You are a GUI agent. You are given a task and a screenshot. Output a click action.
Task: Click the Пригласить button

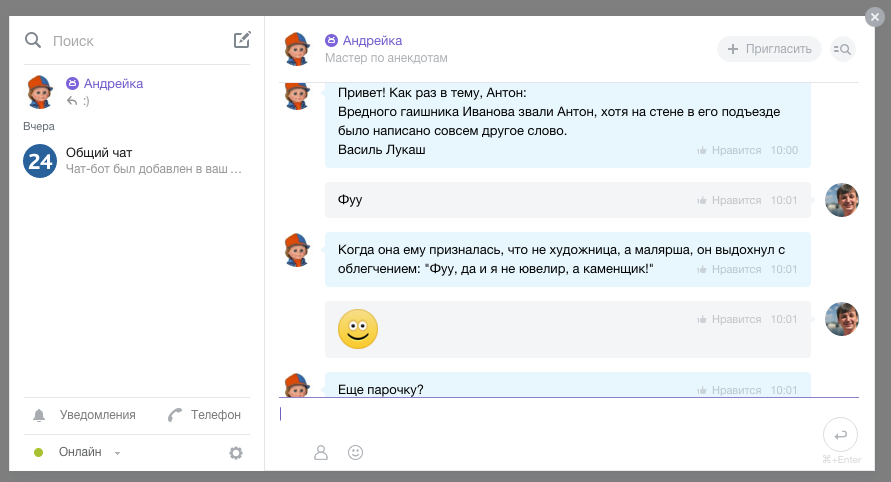point(768,49)
